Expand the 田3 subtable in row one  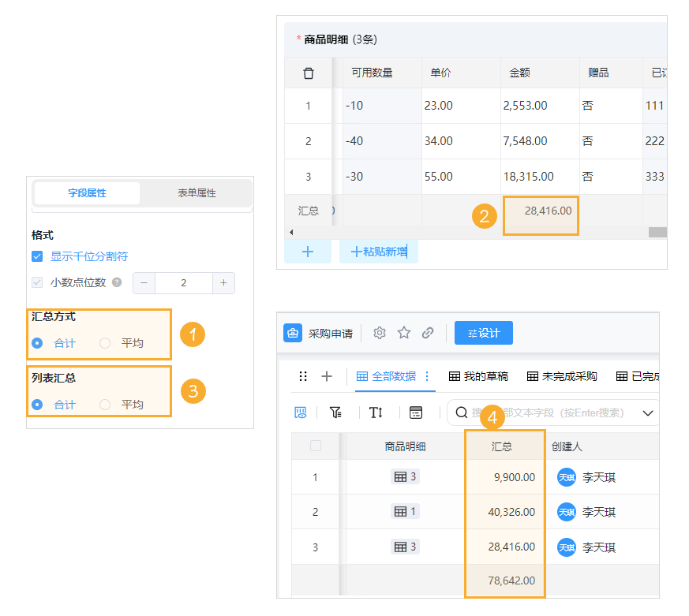405,476
